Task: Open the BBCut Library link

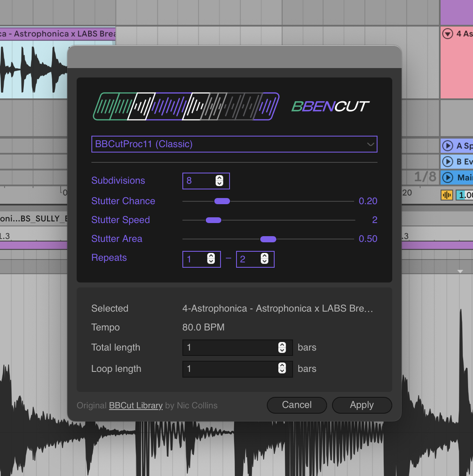Action: click(136, 405)
